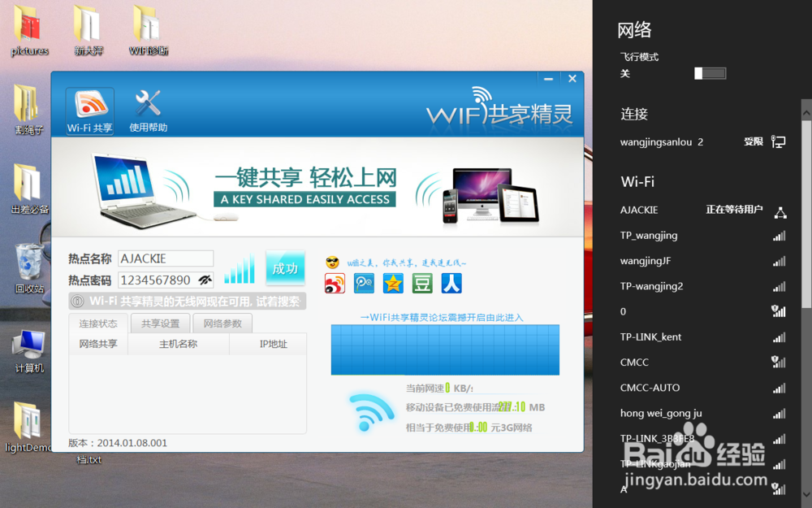Select the hong wei_gong ju network
Screen dimensions: 812x508
(x=702, y=413)
